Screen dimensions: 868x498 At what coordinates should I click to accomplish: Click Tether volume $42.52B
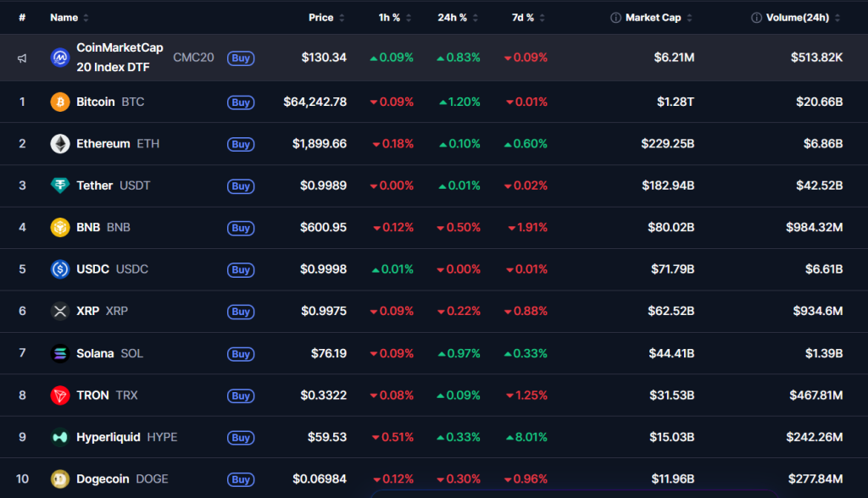820,185
